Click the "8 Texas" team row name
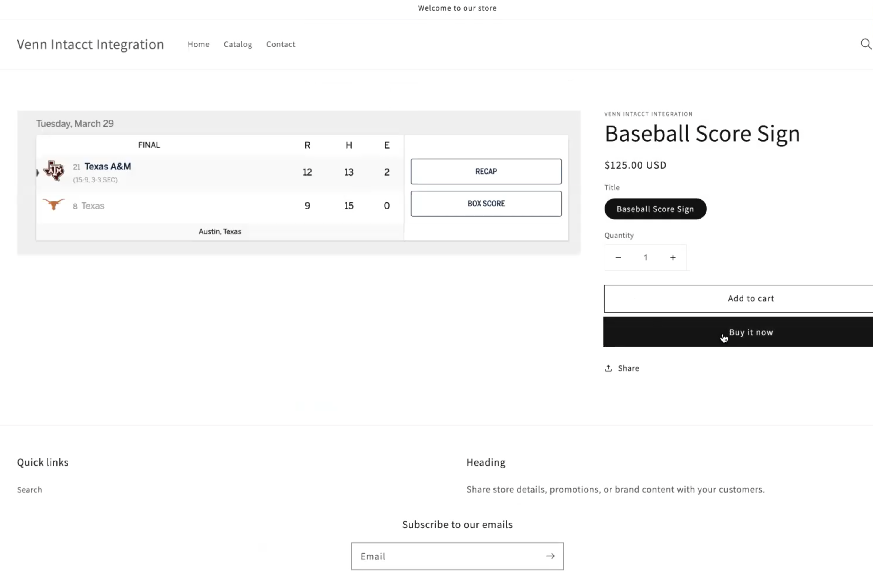 (88, 206)
